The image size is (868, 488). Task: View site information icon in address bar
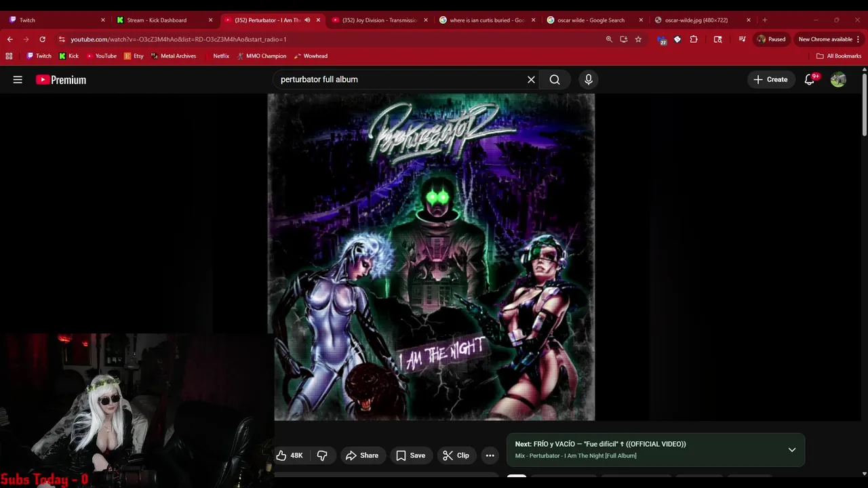click(62, 39)
